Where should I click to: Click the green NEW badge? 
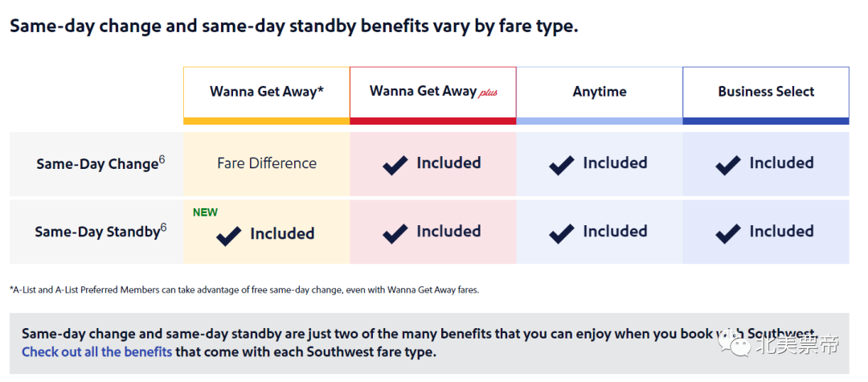[205, 213]
